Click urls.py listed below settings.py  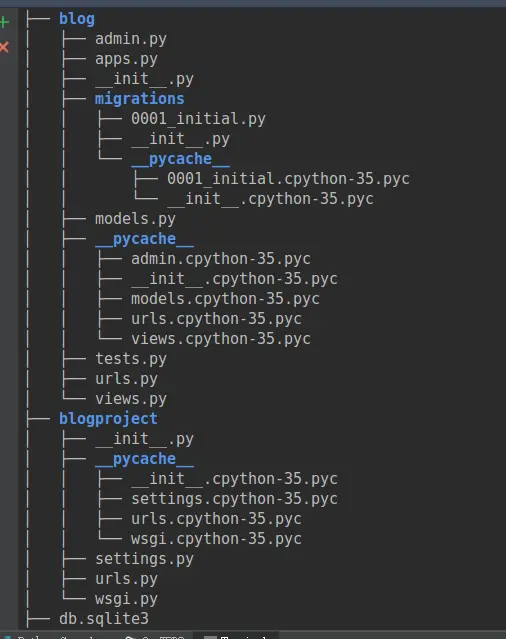coord(126,579)
